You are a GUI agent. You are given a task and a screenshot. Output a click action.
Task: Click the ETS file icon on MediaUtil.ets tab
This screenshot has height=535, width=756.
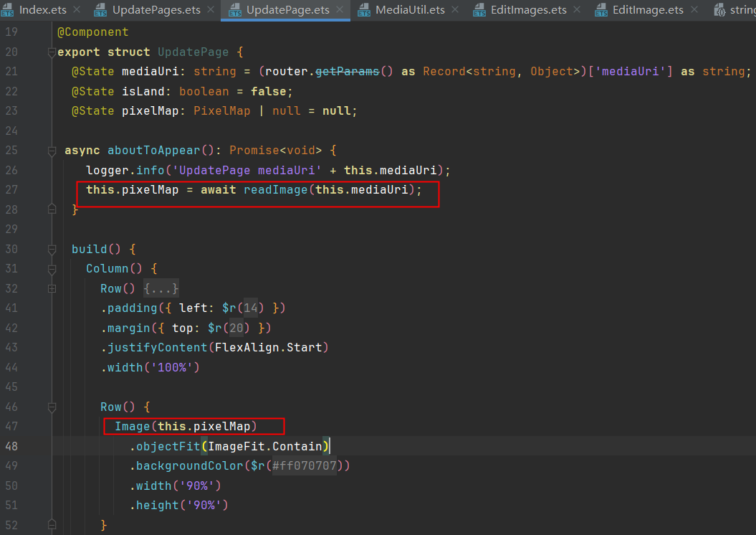[363, 10]
